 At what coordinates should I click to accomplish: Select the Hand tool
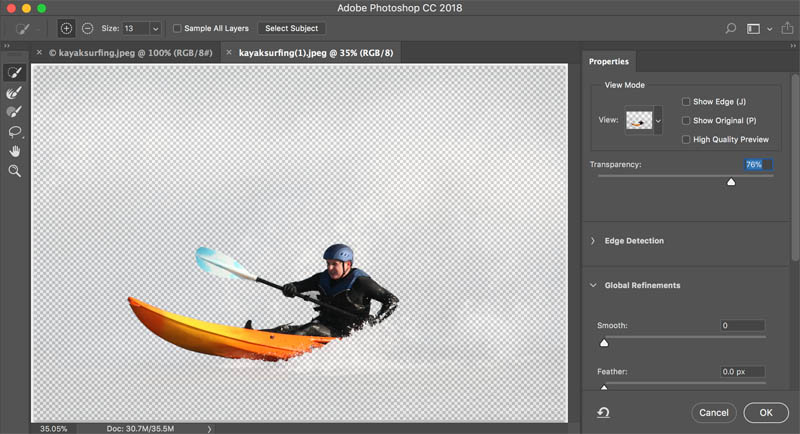click(14, 151)
